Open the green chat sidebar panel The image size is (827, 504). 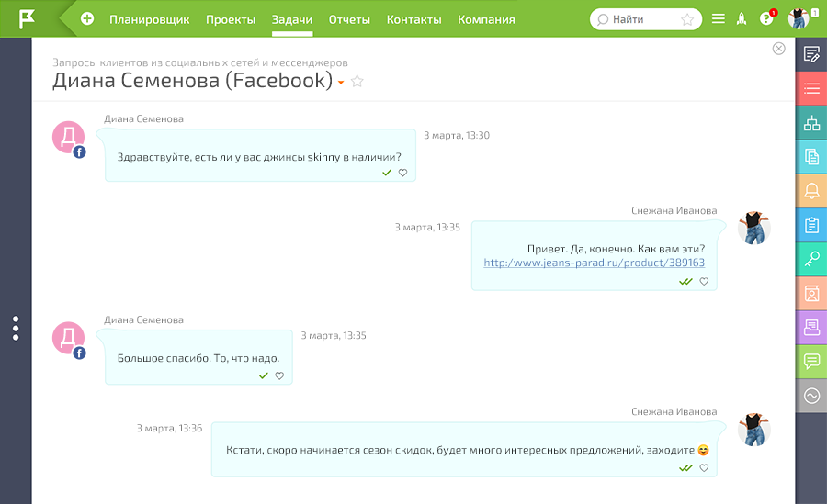[811, 361]
